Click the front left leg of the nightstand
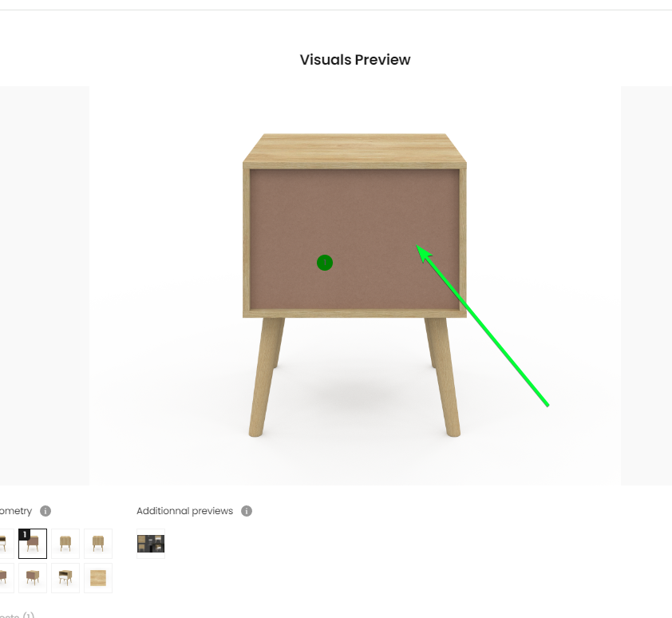The height and width of the screenshot is (618, 672). coord(266,378)
